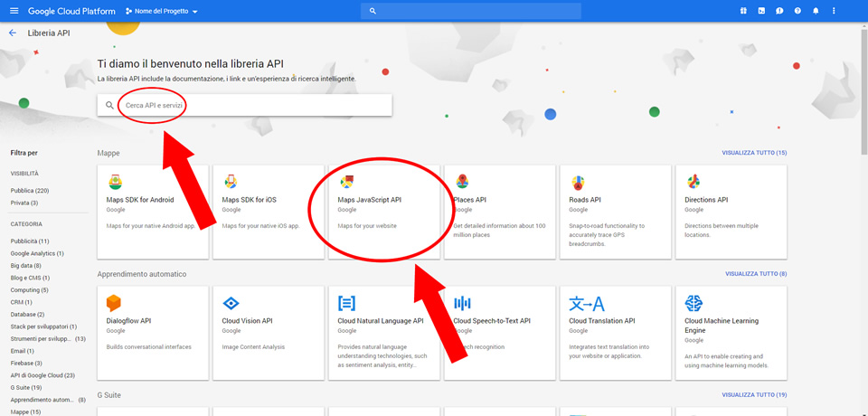This screenshot has width=868, height=416.
Task: Open the Dialogflow API card title
Action: click(128, 321)
